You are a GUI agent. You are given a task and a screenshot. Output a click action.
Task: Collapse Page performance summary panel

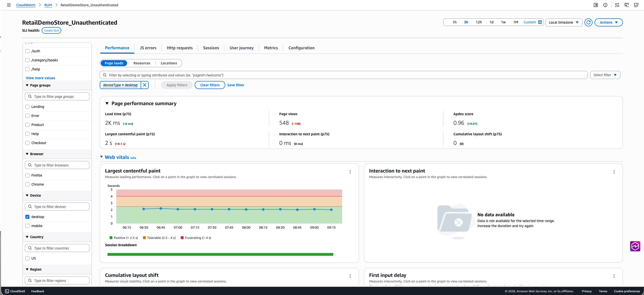click(107, 103)
